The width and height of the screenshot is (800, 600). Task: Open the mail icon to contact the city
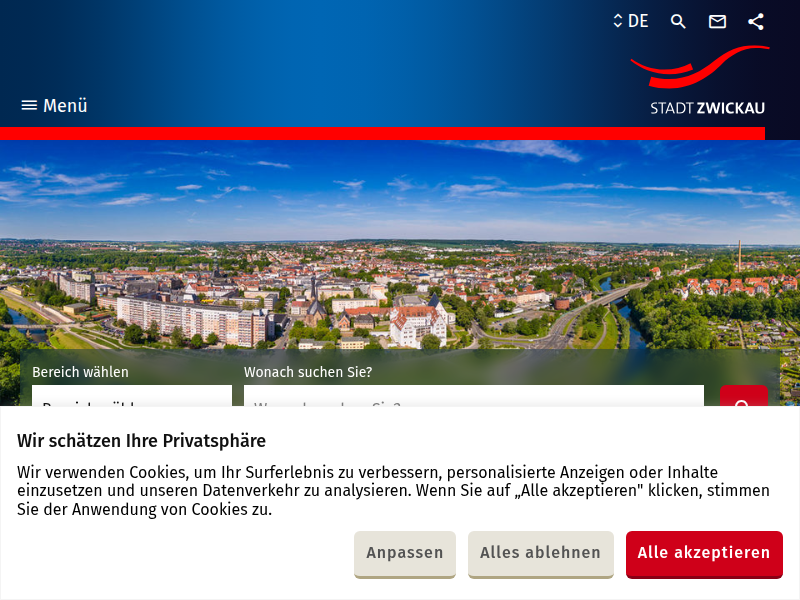(x=717, y=21)
